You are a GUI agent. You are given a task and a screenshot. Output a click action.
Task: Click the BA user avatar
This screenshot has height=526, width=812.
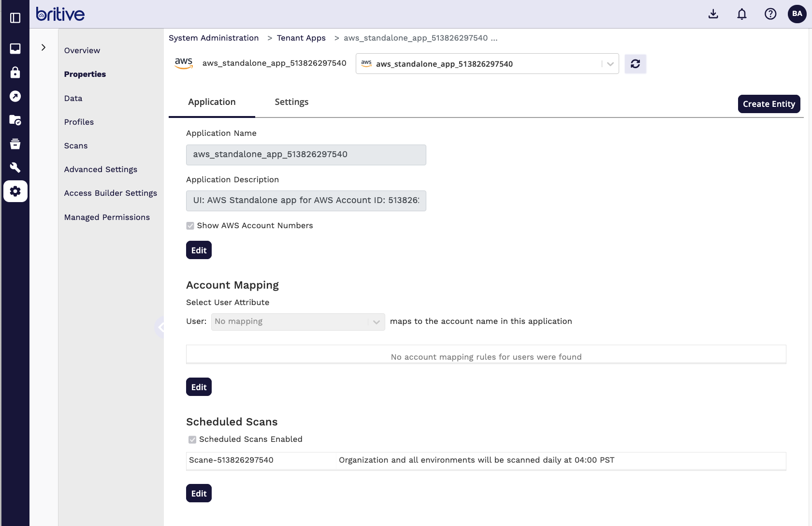(797, 14)
